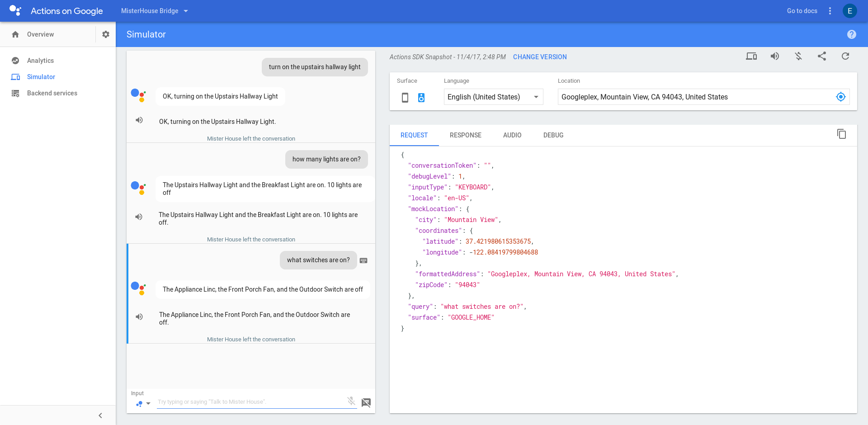Use current location target icon

click(841, 97)
